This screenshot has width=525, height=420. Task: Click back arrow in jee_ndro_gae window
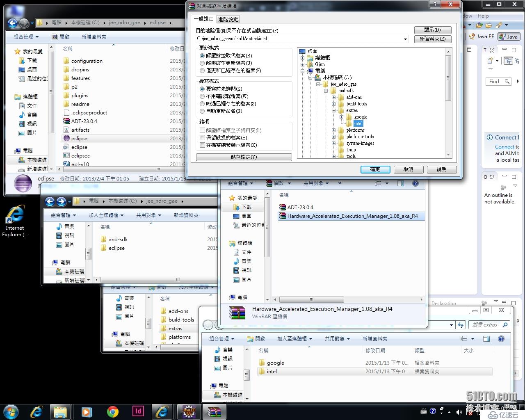[50, 201]
